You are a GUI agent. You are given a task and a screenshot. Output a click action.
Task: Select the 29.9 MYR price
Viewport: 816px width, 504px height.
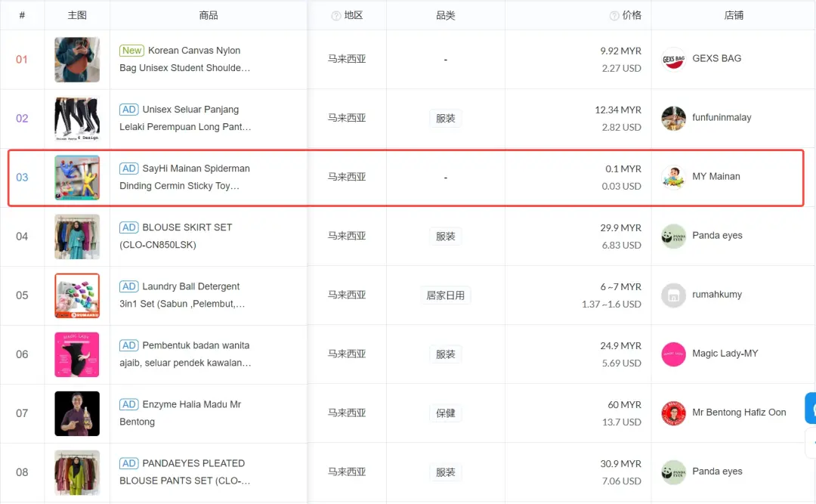[620, 228]
